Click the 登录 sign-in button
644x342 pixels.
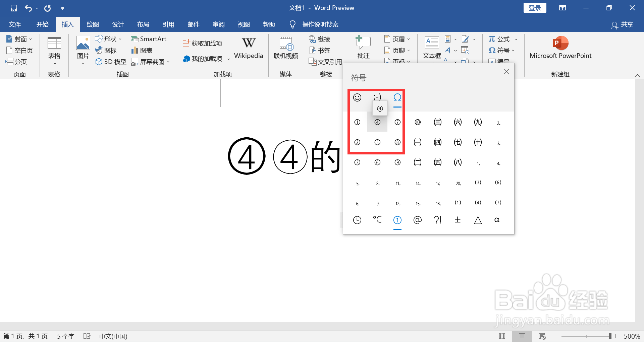click(535, 7)
